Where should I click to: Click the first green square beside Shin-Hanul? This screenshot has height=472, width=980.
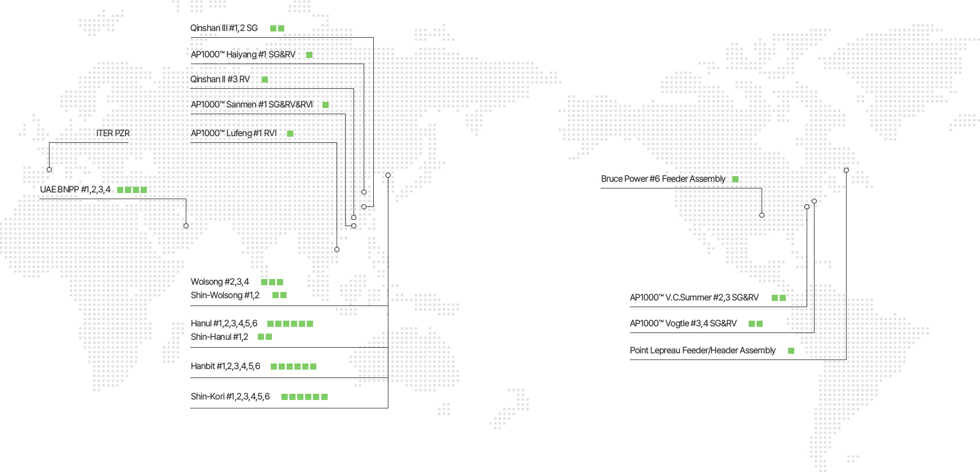261,337
